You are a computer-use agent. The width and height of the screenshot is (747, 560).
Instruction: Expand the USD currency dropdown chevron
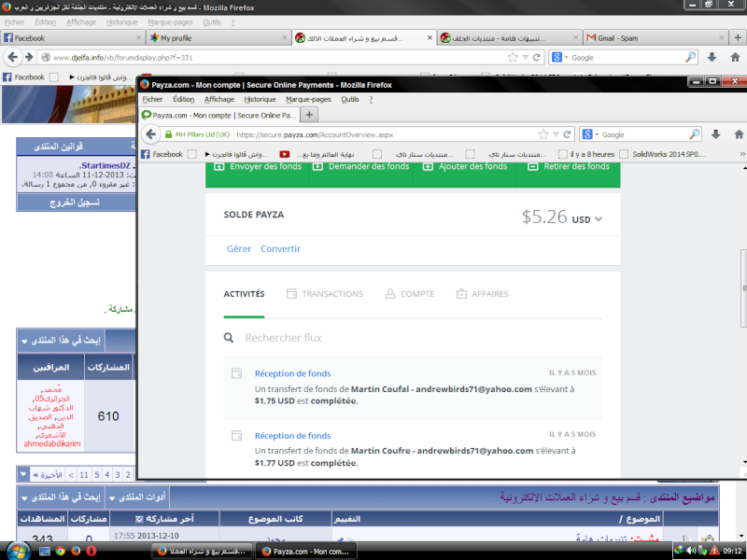coord(599,219)
